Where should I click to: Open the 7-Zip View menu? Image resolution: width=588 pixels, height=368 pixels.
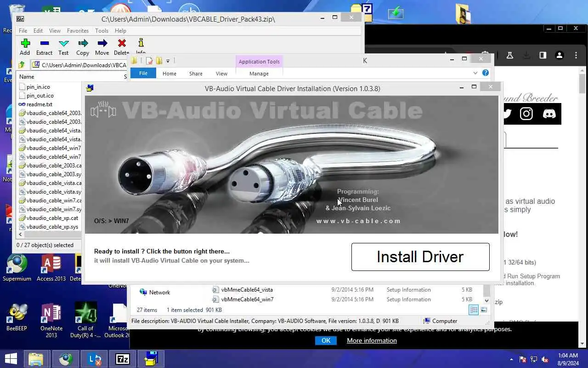[55, 31]
